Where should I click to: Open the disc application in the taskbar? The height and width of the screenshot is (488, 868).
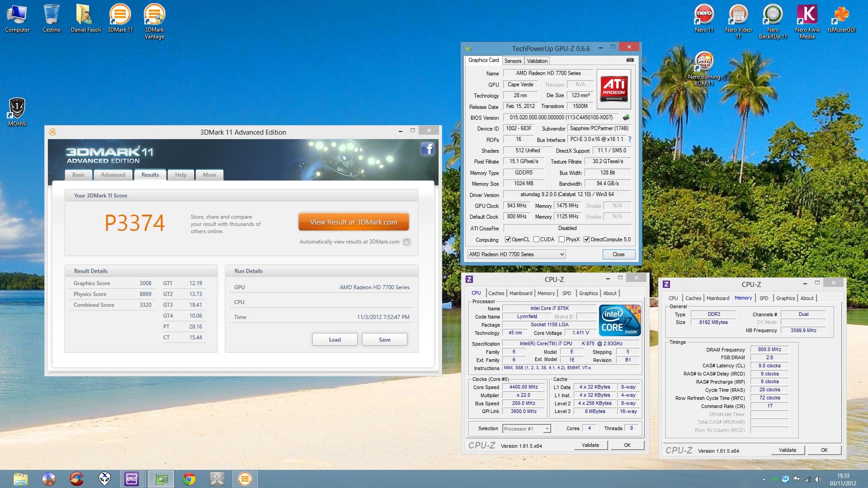48,479
